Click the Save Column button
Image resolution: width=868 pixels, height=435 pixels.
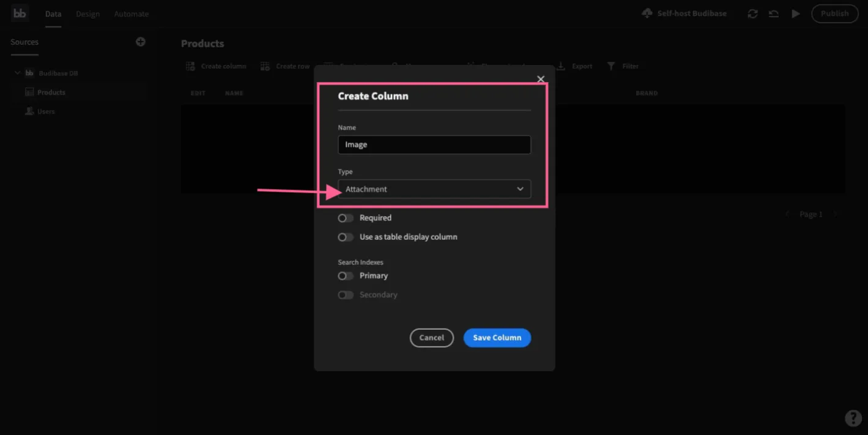pos(497,338)
